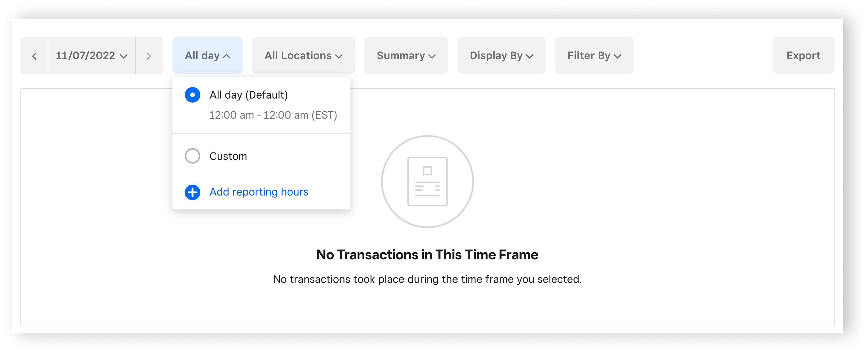The width and height of the screenshot is (868, 352).
Task: Select Custom time range radio button
Action: pyautogui.click(x=192, y=155)
